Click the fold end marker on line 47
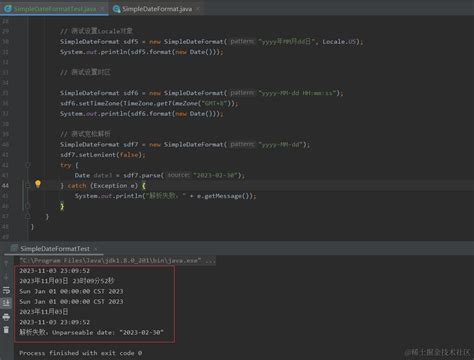The width and height of the screenshot is (474, 360). [28, 216]
